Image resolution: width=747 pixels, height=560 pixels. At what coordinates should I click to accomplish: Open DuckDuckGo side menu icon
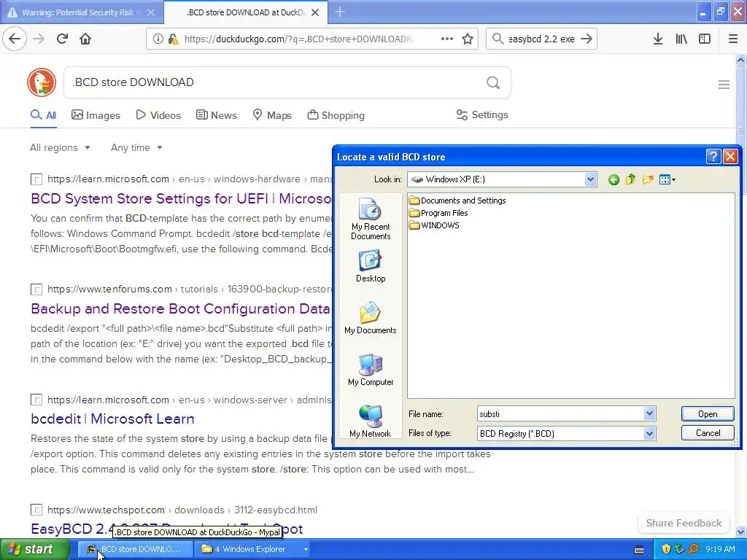(x=724, y=85)
